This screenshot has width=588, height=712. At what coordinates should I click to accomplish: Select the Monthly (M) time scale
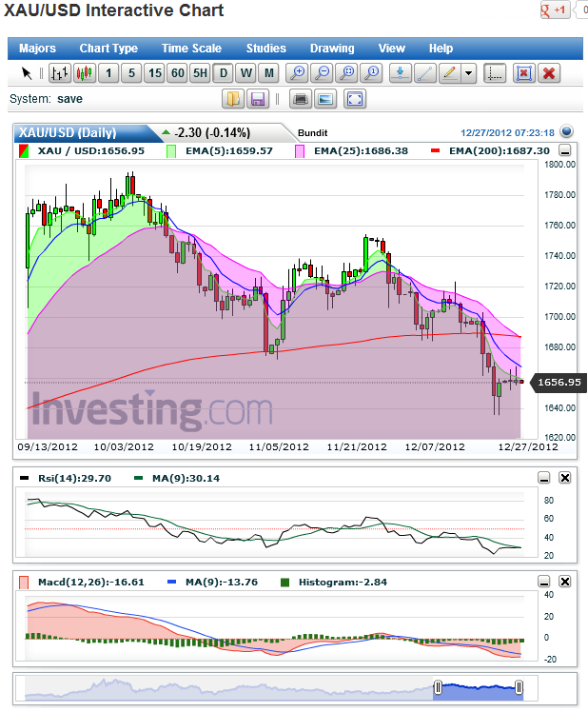click(x=269, y=73)
